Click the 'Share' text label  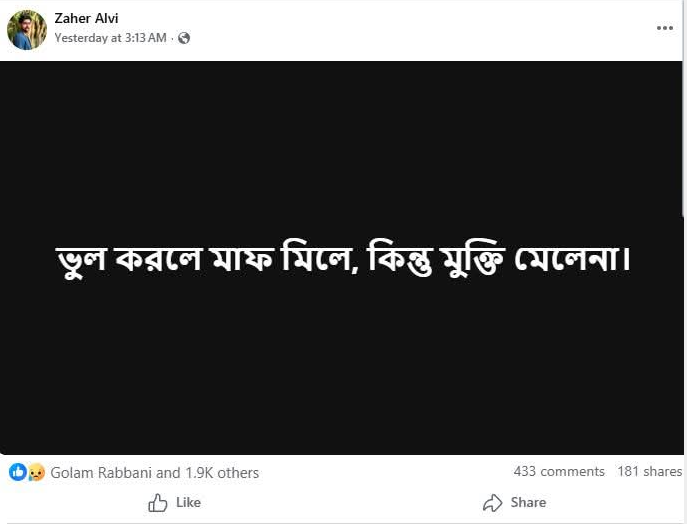click(528, 502)
